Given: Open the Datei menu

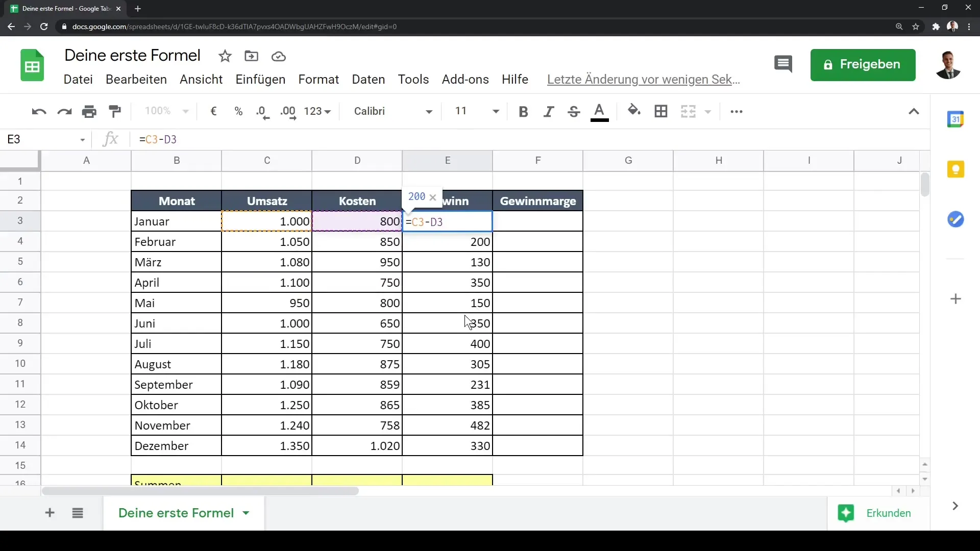Looking at the screenshot, I should pos(78,79).
